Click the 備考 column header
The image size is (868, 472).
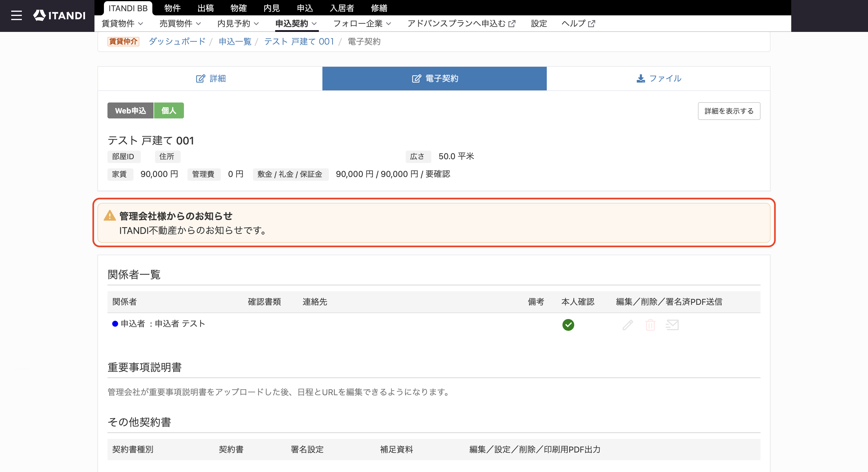(x=536, y=302)
